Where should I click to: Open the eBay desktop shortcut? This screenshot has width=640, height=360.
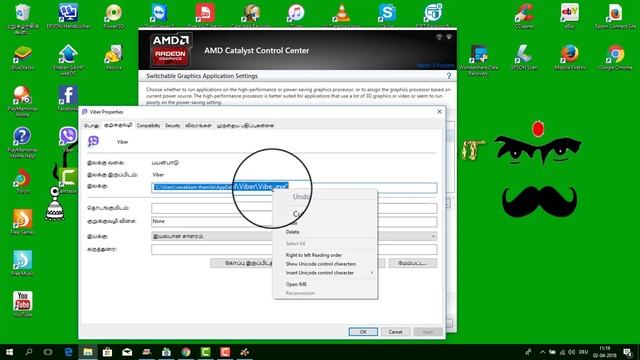point(570,16)
